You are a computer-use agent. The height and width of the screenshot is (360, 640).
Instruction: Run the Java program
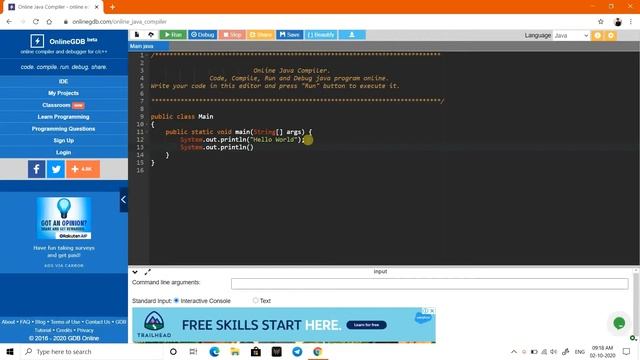click(173, 35)
